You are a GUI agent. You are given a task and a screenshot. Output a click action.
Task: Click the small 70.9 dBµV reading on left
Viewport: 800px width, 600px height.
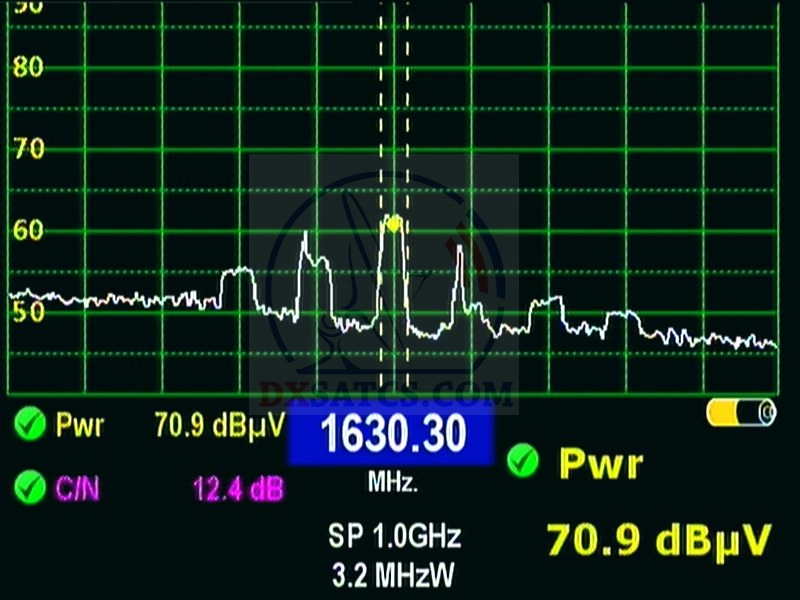pyautogui.click(x=221, y=426)
